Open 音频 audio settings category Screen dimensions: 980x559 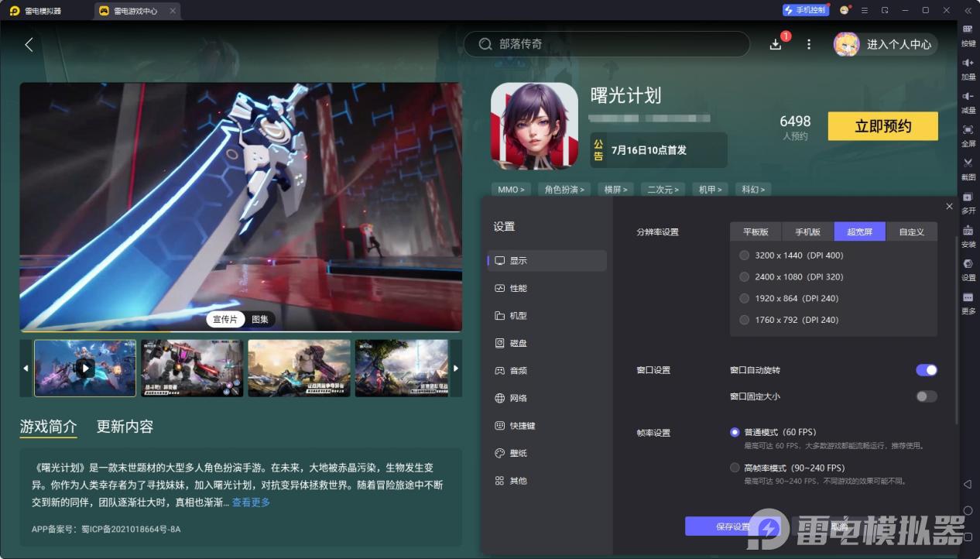click(547, 371)
